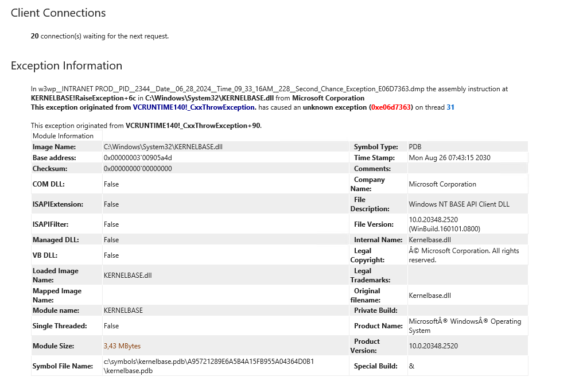Click the 'Base address:' label
The width and height of the screenshot is (583, 392).
[55, 157]
